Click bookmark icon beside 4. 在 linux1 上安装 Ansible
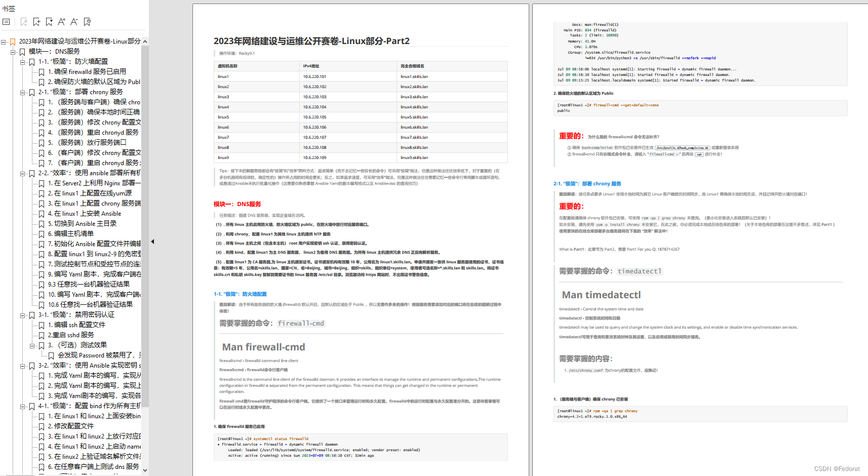The image size is (868, 476). coord(42,214)
